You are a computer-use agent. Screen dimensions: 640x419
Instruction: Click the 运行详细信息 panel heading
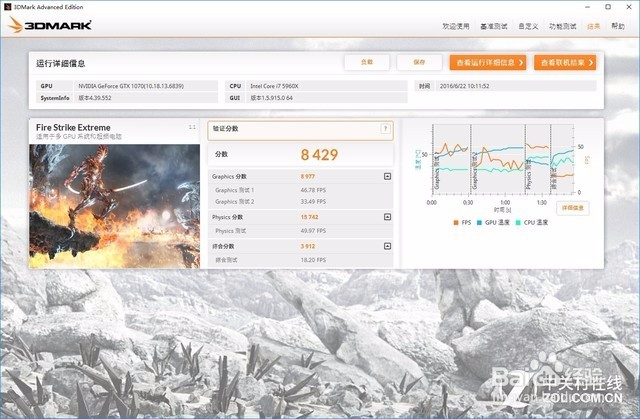pos(60,63)
